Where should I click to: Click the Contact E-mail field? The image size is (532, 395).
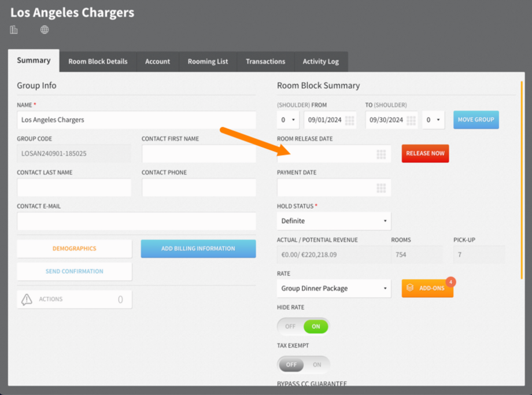click(136, 222)
